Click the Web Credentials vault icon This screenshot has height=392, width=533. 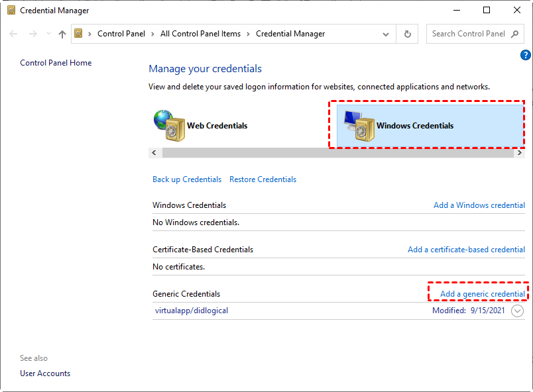pyautogui.click(x=168, y=125)
